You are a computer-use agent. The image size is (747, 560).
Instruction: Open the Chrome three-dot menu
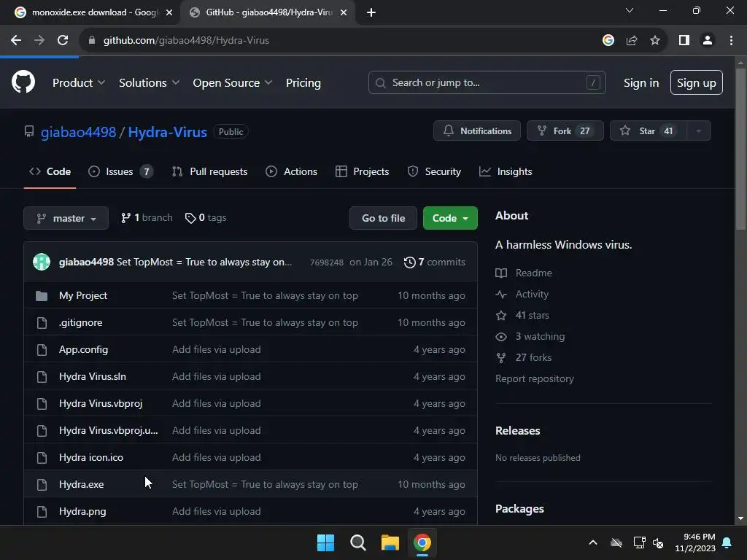[731, 41]
